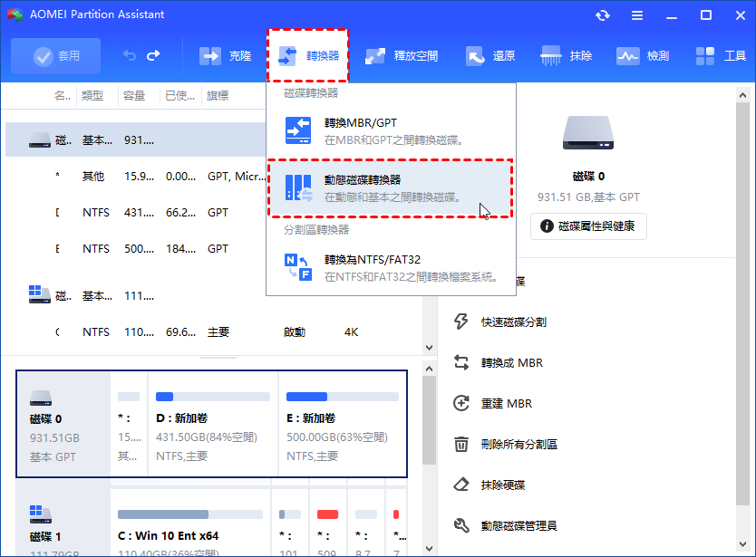
Task: Click the dynamic disk converter icon
Action: tap(298, 187)
